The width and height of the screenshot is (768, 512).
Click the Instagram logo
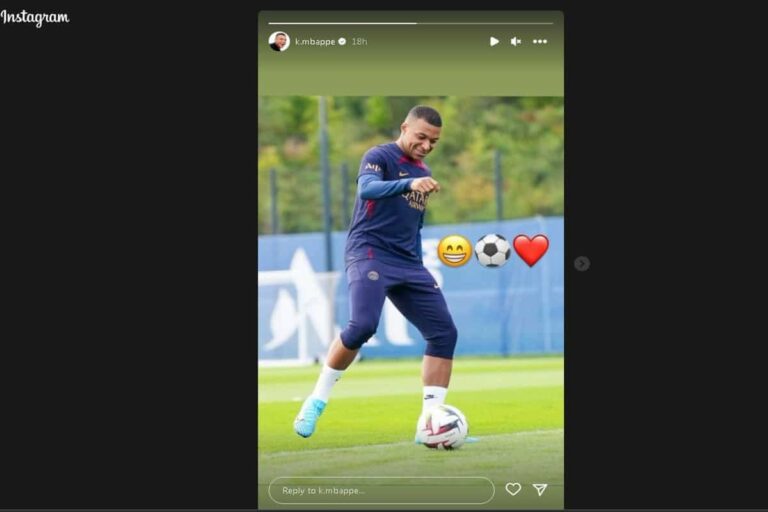click(x=35, y=18)
